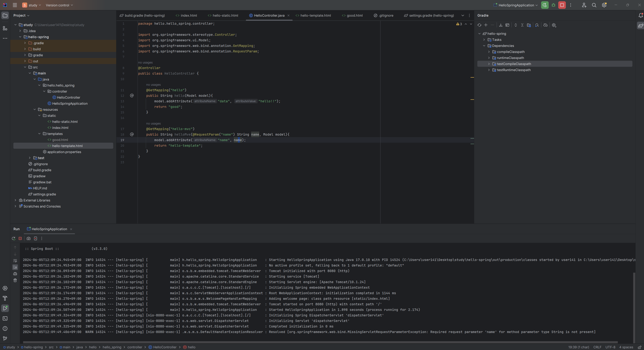The image size is (644, 350).
Task: Open Structure tool window icon
Action: (5, 28)
